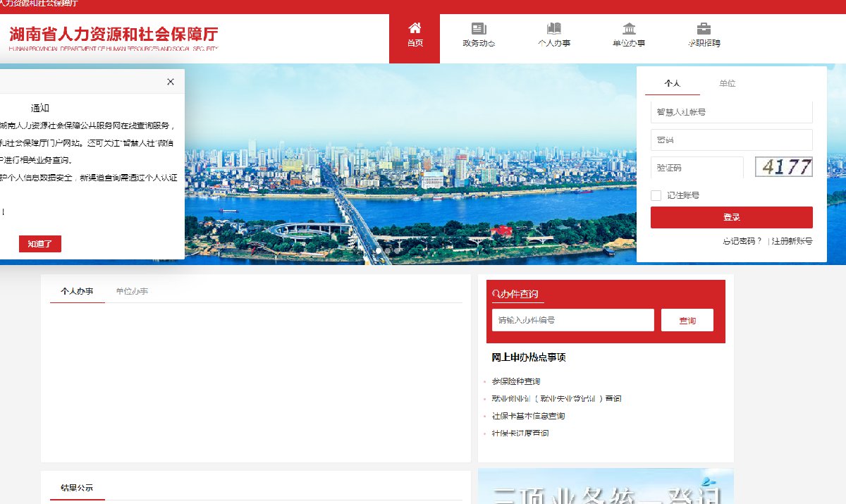Select the 单位办事 tab in the content panel
Viewport: 846px width, 504px height.
(132, 291)
